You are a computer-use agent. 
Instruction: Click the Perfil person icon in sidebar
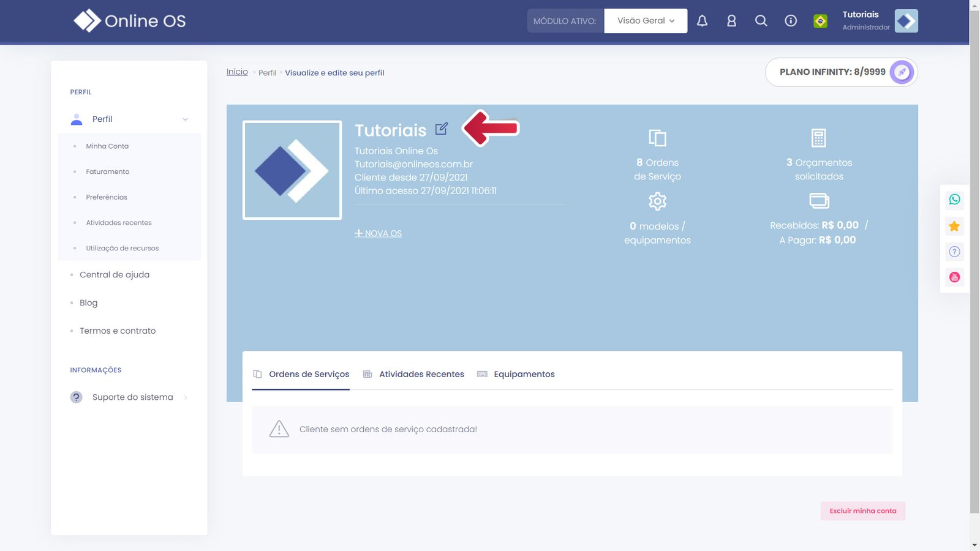(x=77, y=119)
